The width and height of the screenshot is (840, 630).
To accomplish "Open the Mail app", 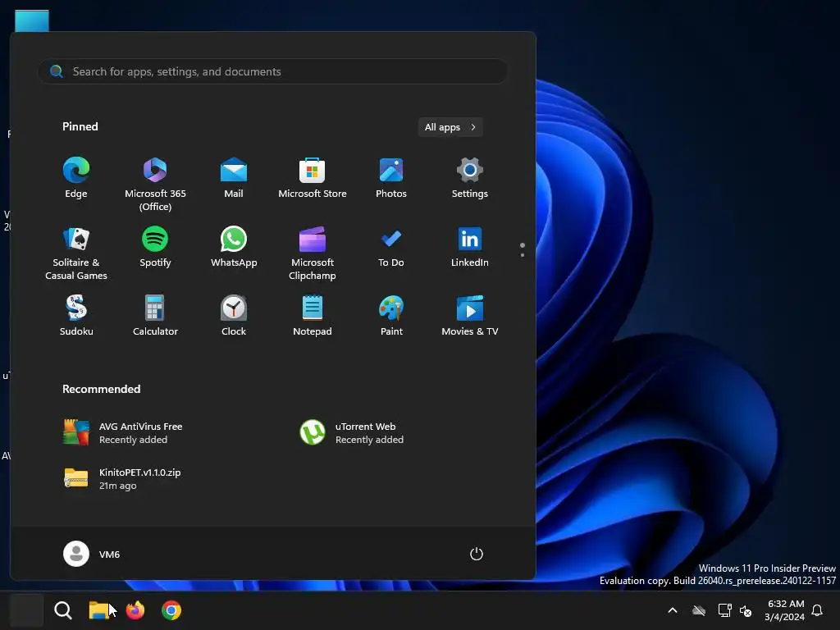I will [234, 179].
